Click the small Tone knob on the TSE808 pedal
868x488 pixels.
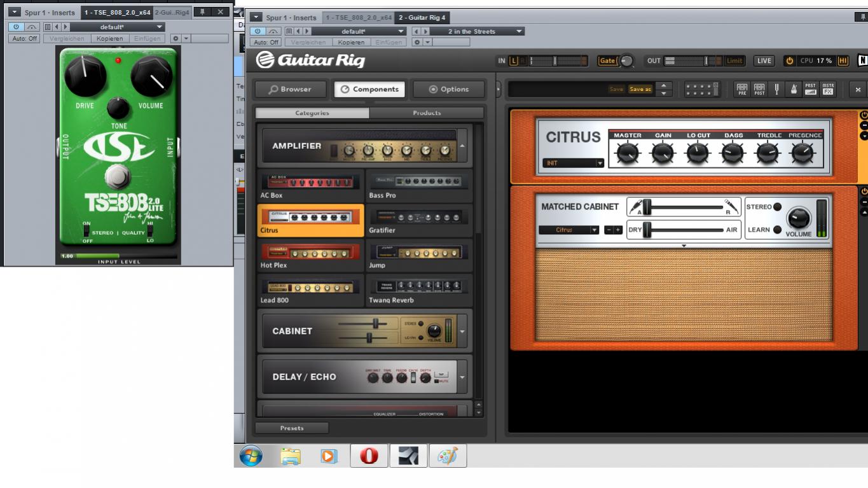118,109
